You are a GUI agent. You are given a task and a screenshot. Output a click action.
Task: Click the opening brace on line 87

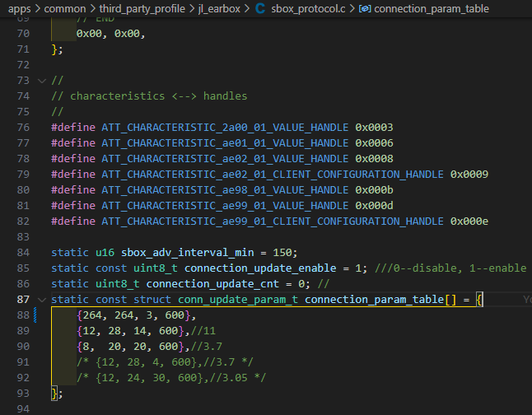[479, 300]
